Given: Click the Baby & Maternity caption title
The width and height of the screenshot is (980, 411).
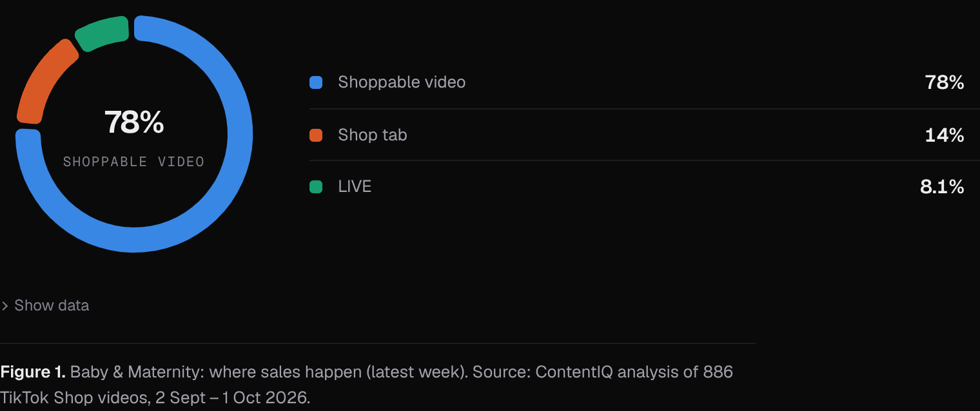Looking at the screenshot, I should pos(137,372).
